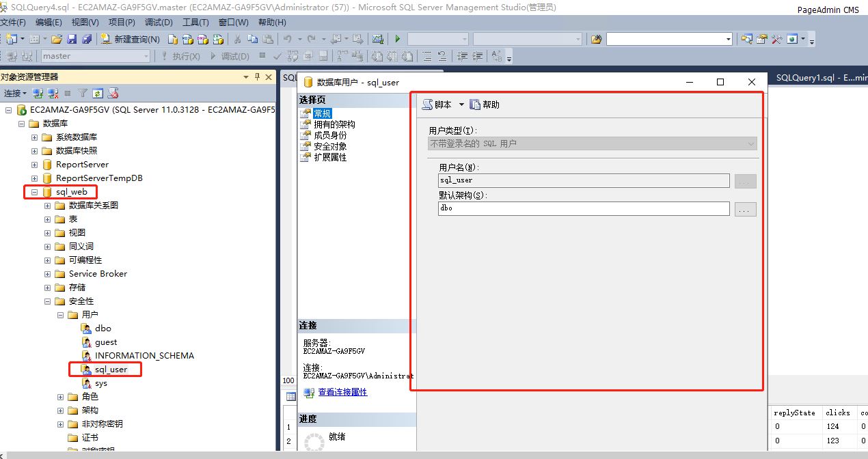Collapse the 用户 users folder
868x459 pixels.
point(61,315)
